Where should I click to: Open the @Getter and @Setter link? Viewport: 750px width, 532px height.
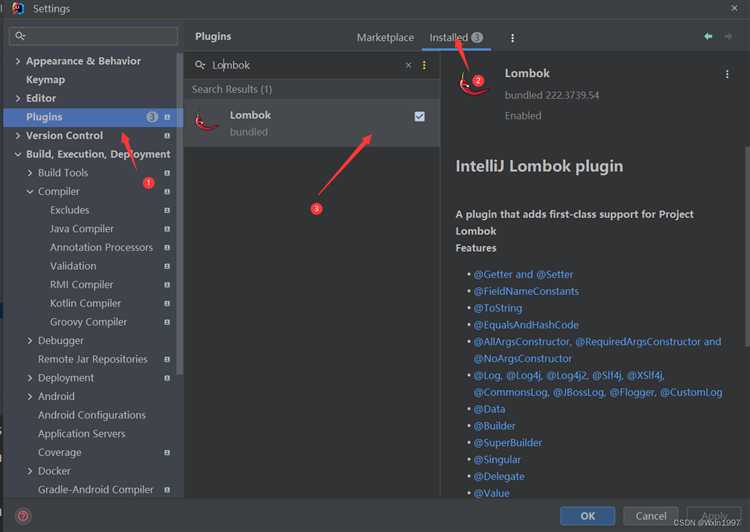(523, 275)
